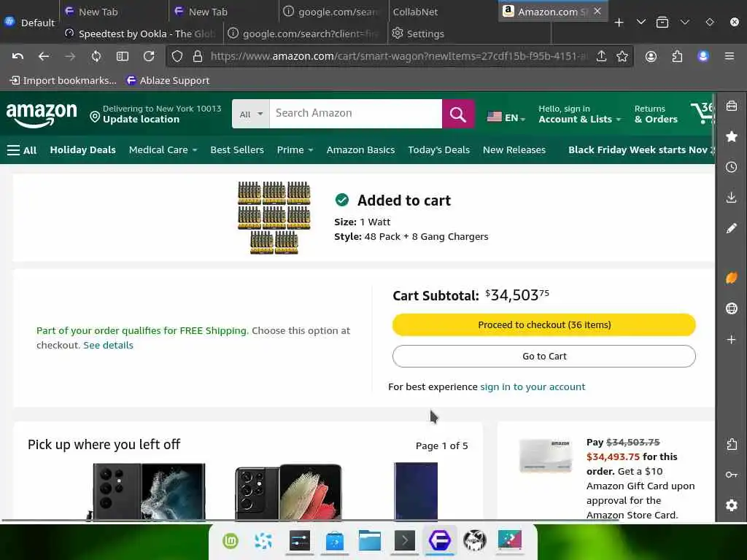Click Black Friday Week banner link
Screen dimensions: 747x560
click(x=641, y=150)
